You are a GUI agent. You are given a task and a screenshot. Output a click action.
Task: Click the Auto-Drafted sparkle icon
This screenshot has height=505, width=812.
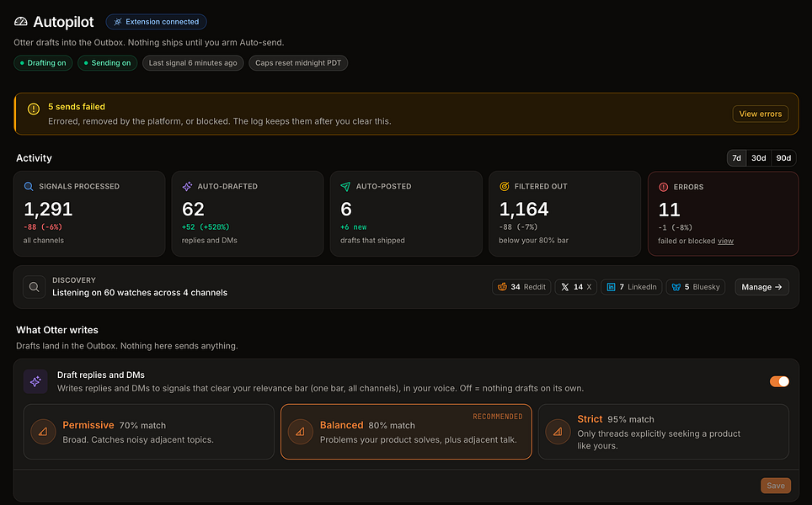pyautogui.click(x=188, y=186)
